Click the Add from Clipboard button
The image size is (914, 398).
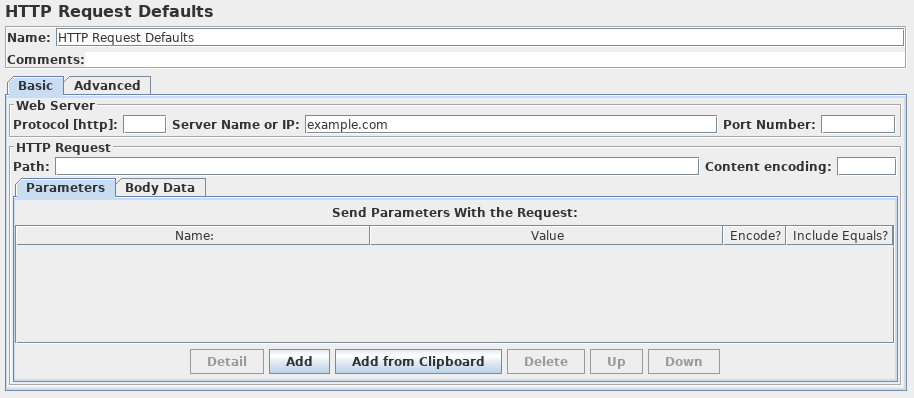(x=418, y=361)
